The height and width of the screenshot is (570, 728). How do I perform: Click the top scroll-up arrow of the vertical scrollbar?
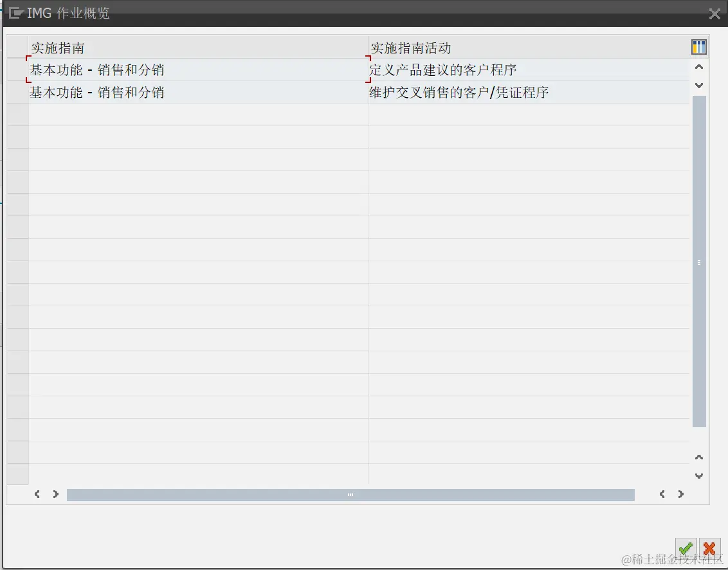[699, 67]
